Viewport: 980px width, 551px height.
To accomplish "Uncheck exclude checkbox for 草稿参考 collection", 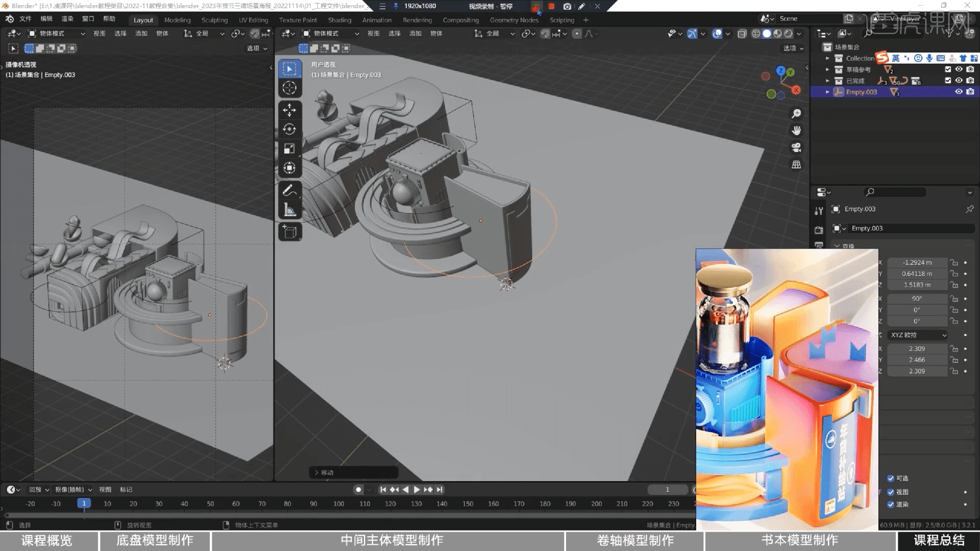I will (x=948, y=69).
